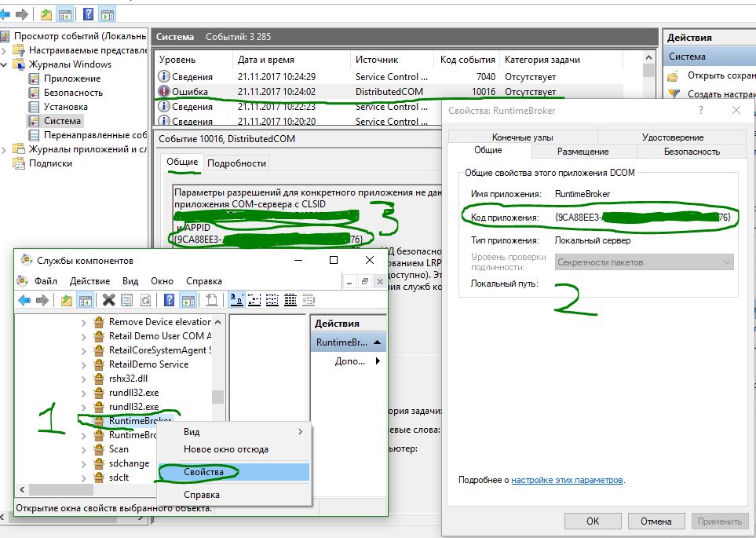The width and height of the screenshot is (756, 538).
Task: Select the detail list view icon
Action: [290, 300]
